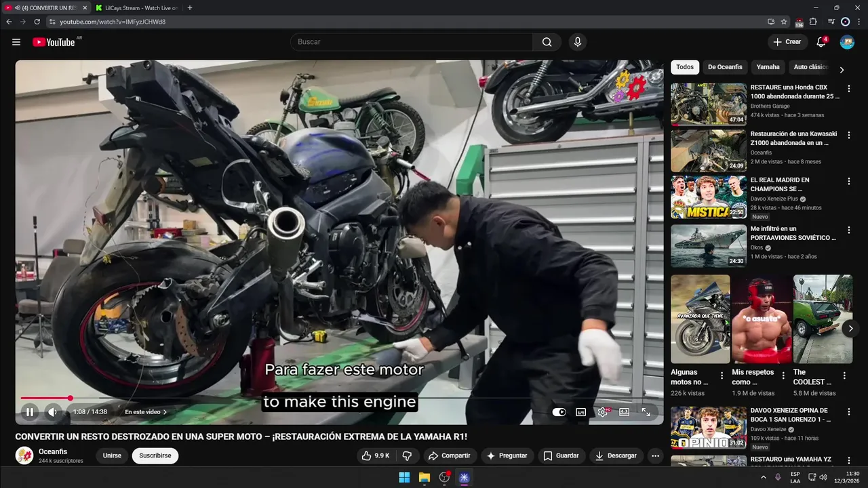Enter full screen mode

646,412
